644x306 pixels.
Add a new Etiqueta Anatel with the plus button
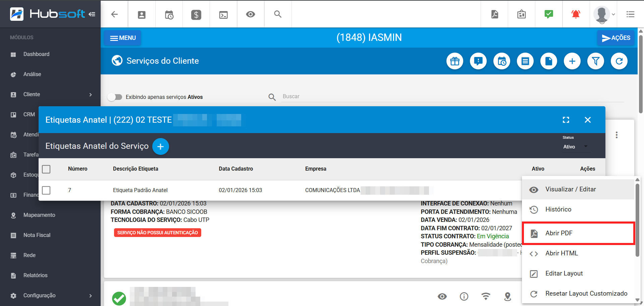pyautogui.click(x=160, y=146)
